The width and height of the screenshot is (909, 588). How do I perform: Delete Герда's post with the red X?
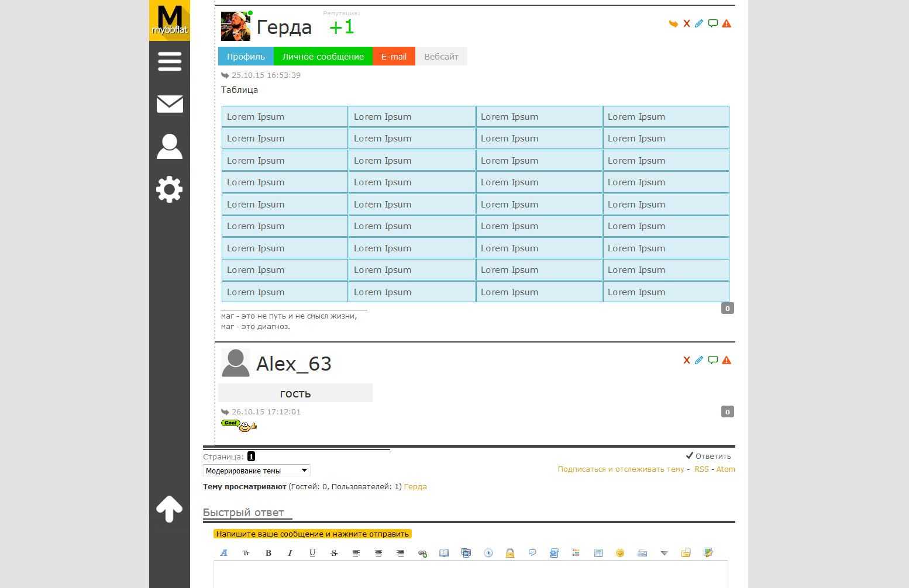687,23
